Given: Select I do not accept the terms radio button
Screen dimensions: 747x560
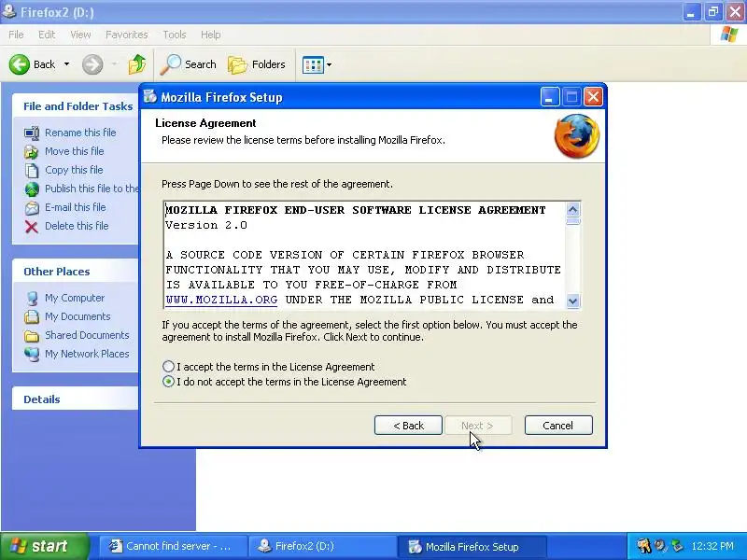Looking at the screenshot, I should [x=168, y=382].
